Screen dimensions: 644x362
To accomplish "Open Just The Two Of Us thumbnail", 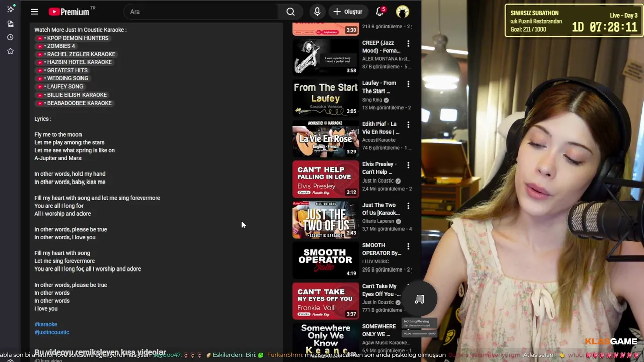I will [326, 220].
